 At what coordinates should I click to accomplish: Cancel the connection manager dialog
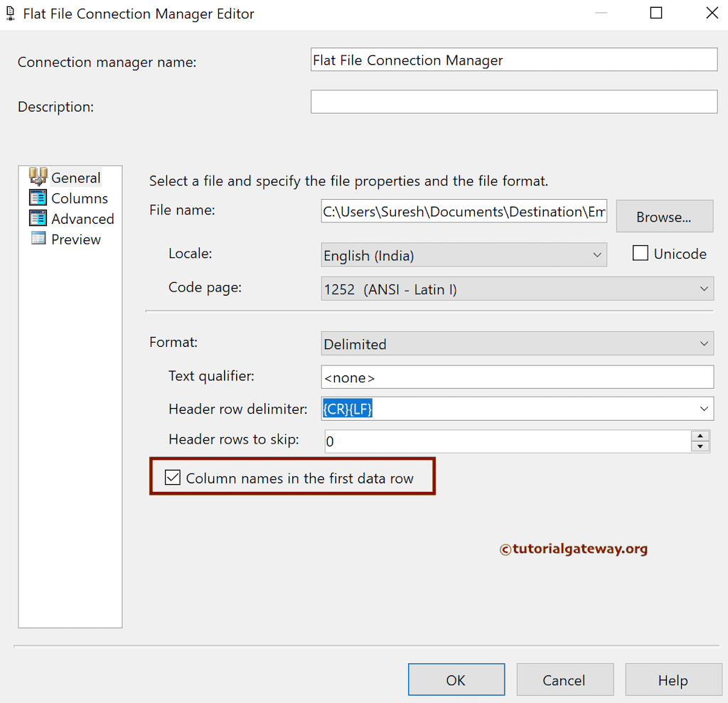(564, 680)
